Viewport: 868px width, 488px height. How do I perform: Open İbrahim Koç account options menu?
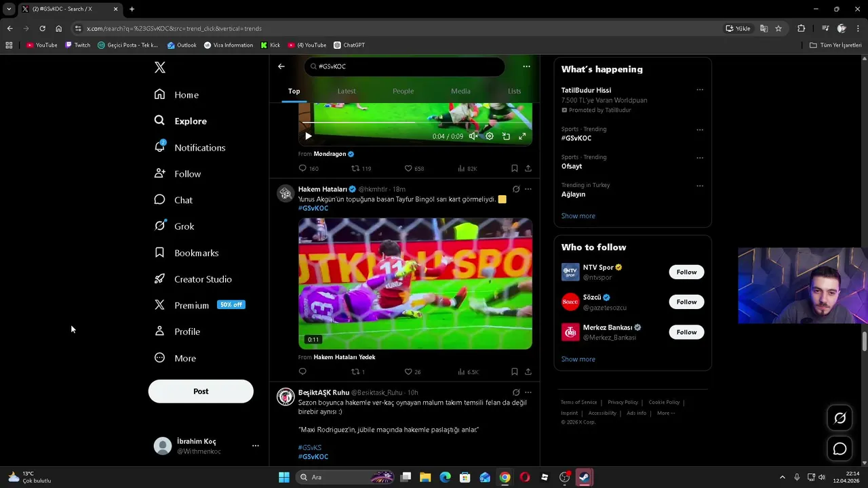(256, 445)
